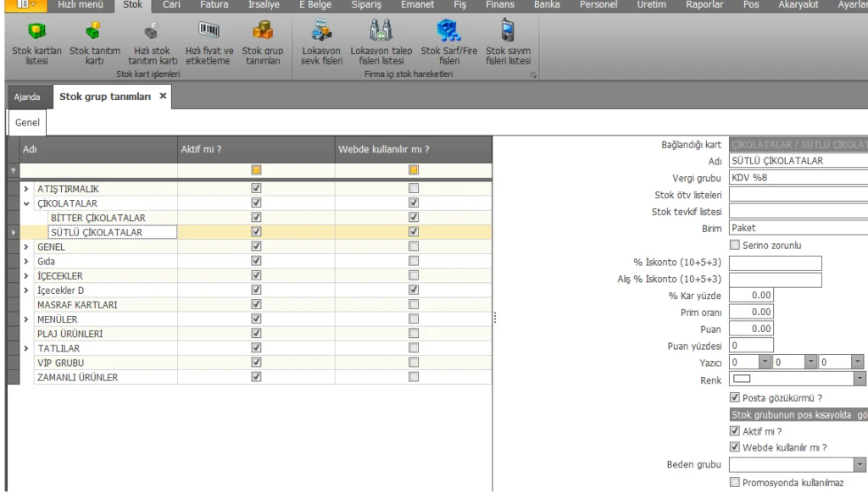Expand the İÇECEKLER group
Screen dimensions: 868x493
coord(26,275)
